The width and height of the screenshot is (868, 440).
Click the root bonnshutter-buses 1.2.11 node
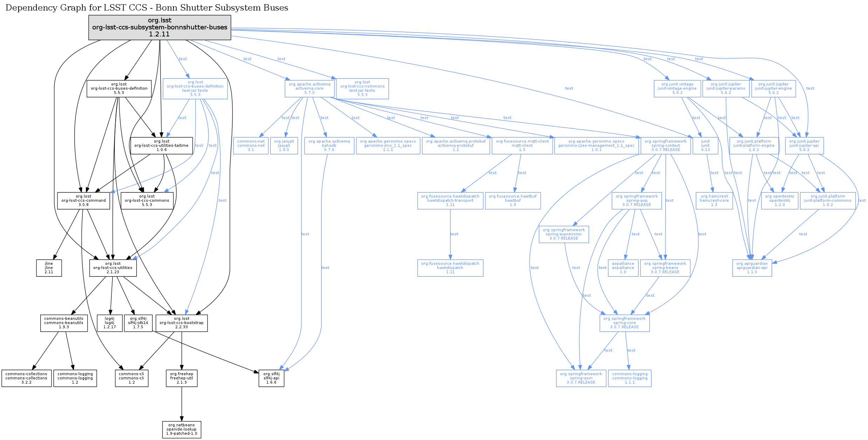[x=159, y=27]
